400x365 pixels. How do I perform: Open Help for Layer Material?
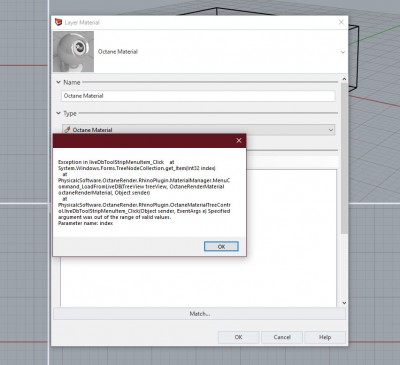(325, 337)
